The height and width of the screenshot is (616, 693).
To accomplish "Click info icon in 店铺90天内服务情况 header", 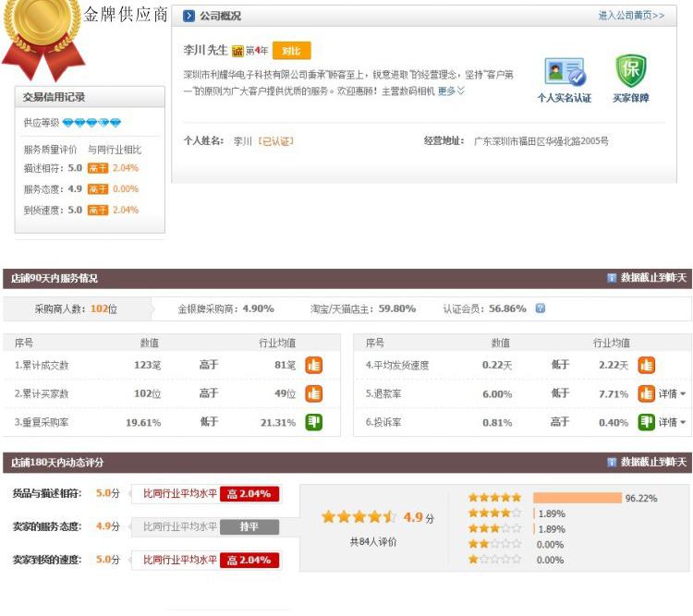I will [611, 278].
